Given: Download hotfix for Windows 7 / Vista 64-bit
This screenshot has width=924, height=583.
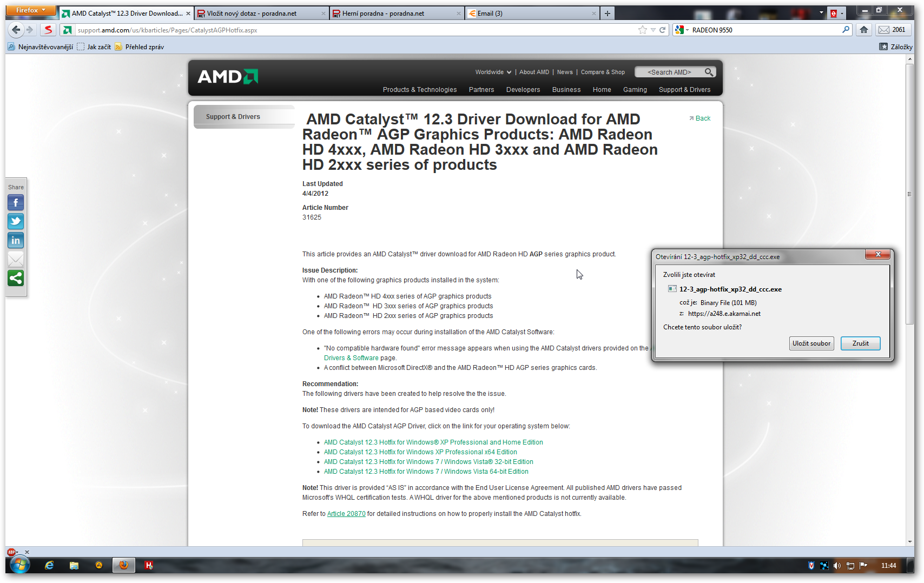Looking at the screenshot, I should 426,472.
